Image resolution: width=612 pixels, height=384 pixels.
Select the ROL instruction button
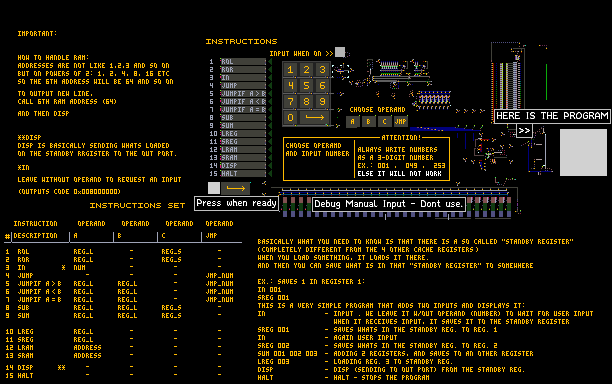[x=243, y=62]
